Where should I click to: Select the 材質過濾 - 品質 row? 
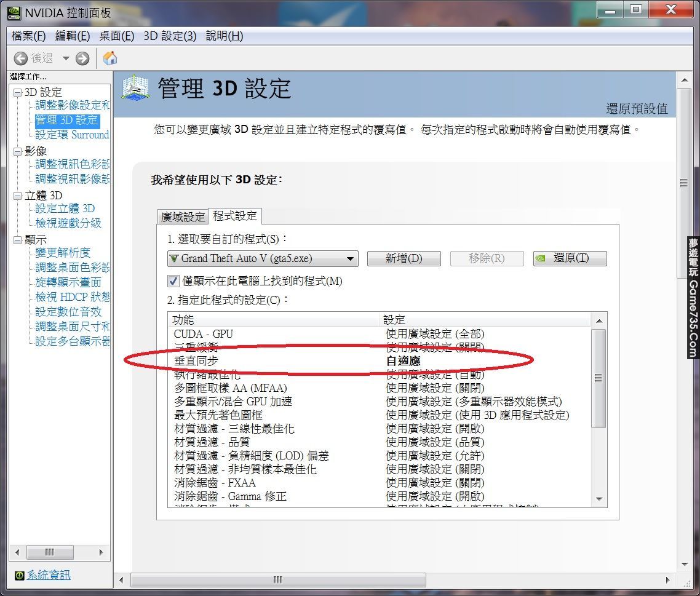380,442
